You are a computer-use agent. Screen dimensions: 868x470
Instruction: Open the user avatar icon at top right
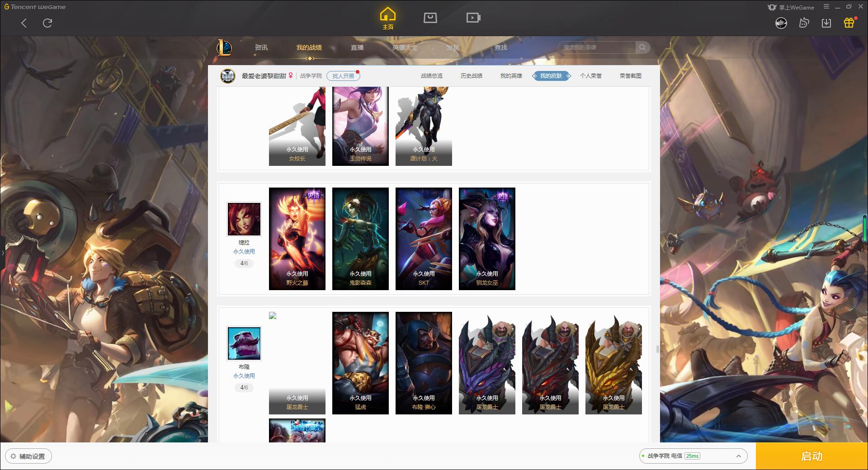click(781, 23)
